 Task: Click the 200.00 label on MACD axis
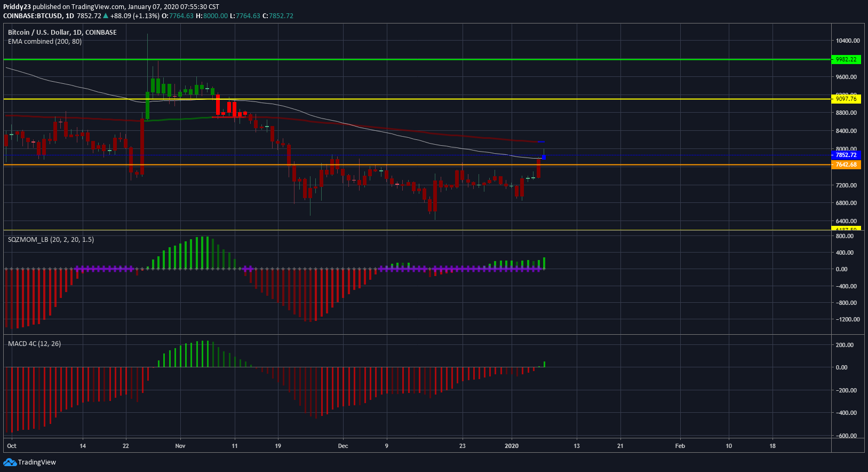point(846,345)
